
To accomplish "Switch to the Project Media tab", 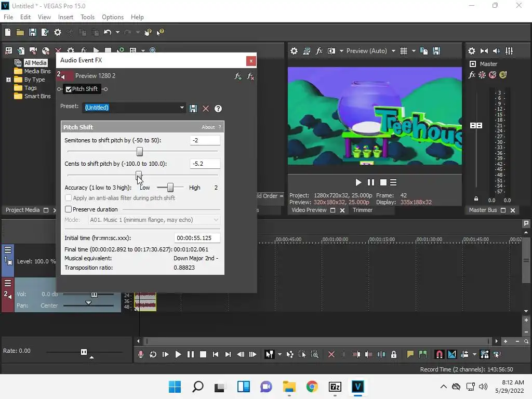I will pos(22,210).
